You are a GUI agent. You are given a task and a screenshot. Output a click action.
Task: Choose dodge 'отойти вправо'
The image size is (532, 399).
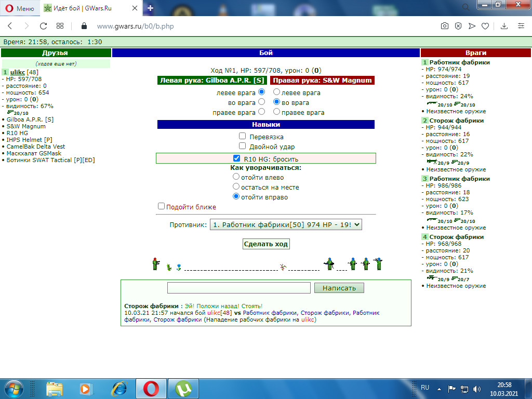coord(236,196)
